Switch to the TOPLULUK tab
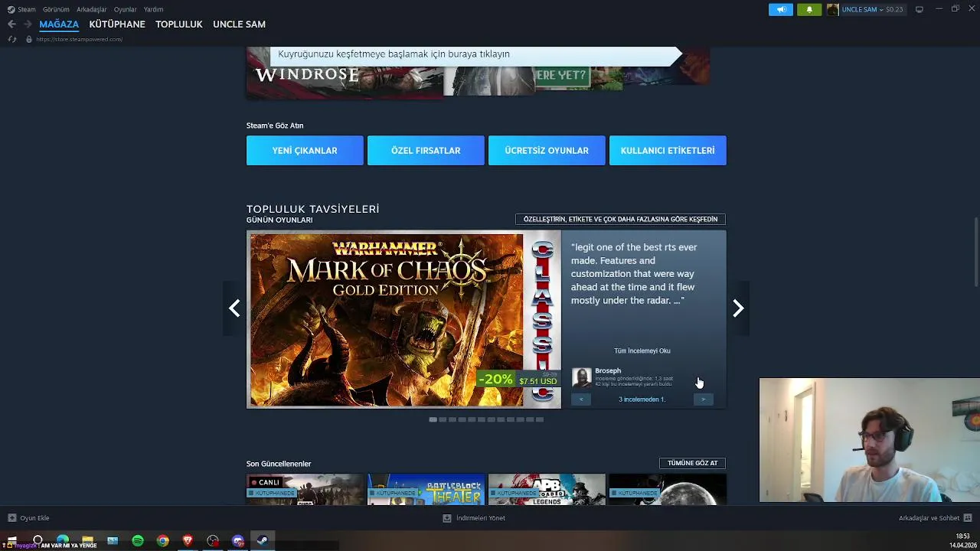The width and height of the screenshot is (980, 551). (x=179, y=24)
